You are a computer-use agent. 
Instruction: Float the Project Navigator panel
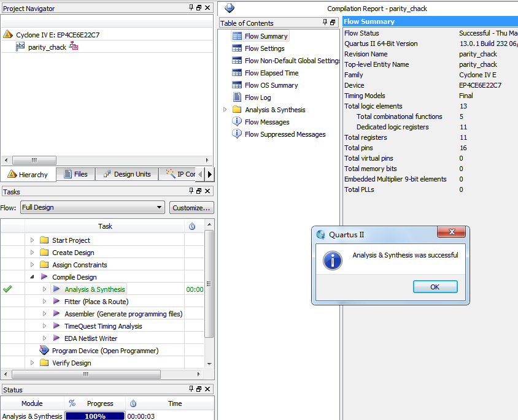tap(199, 7)
